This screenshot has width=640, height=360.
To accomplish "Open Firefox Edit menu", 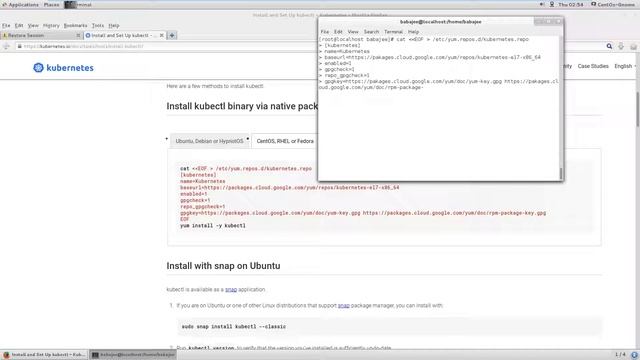I will (x=19, y=25).
